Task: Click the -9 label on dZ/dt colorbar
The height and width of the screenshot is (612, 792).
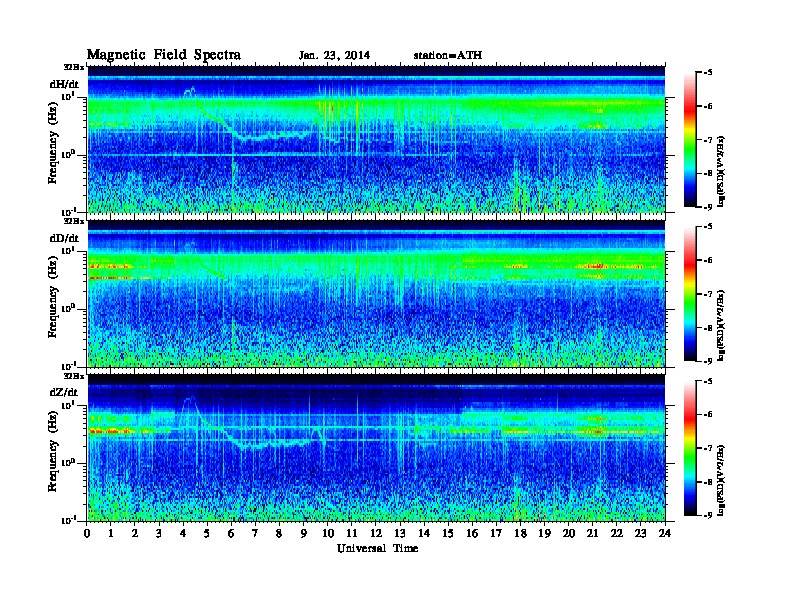Action: click(x=708, y=515)
